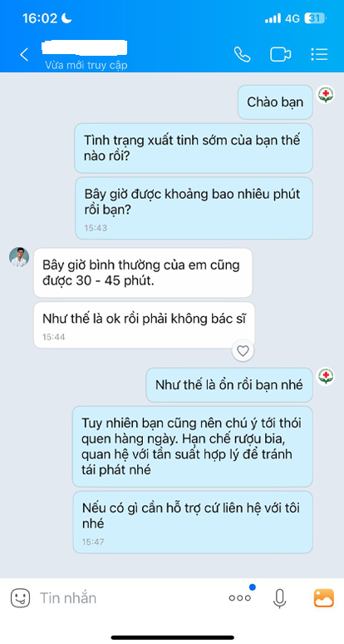
Task: Open the photo gallery icon
Action: 323,597
